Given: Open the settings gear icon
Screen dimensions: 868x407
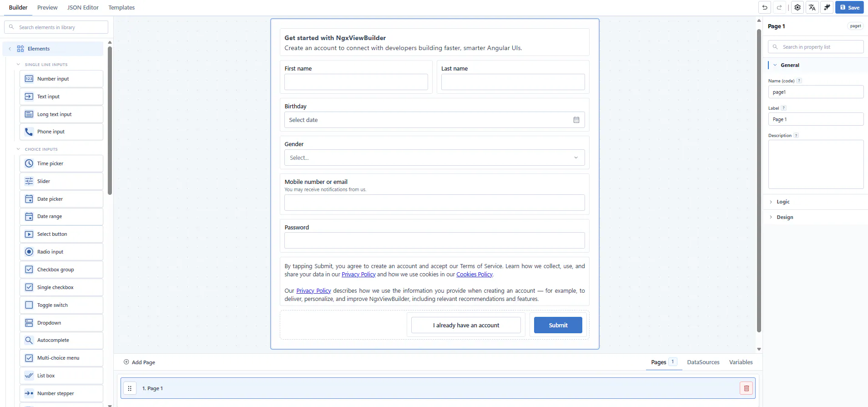Looking at the screenshot, I should click(x=797, y=7).
